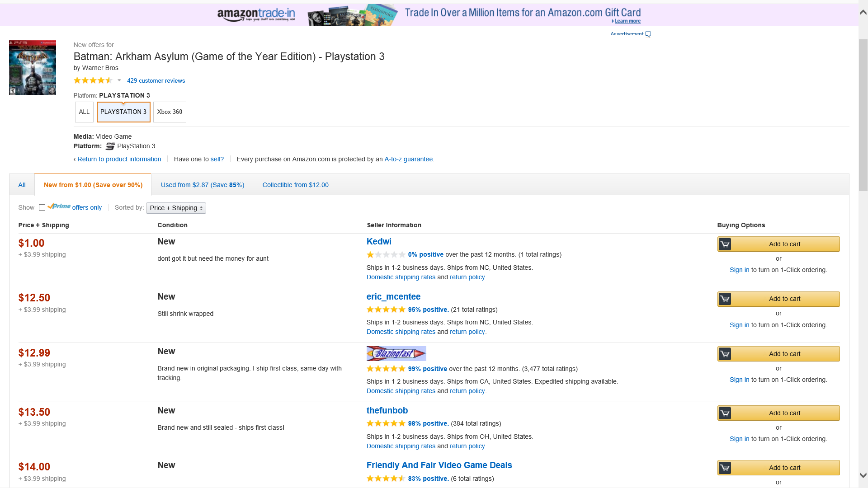
Task: Click the 'sell?' link
Action: 217,159
